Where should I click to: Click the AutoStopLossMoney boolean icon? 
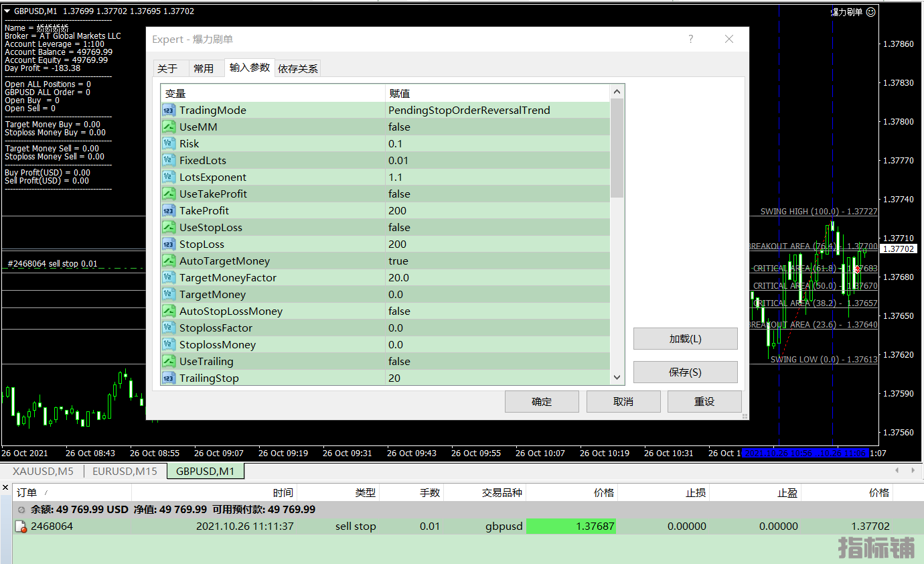(x=169, y=311)
